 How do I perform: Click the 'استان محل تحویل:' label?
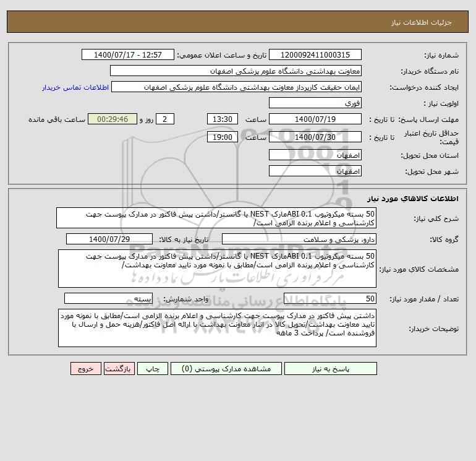click(x=430, y=155)
